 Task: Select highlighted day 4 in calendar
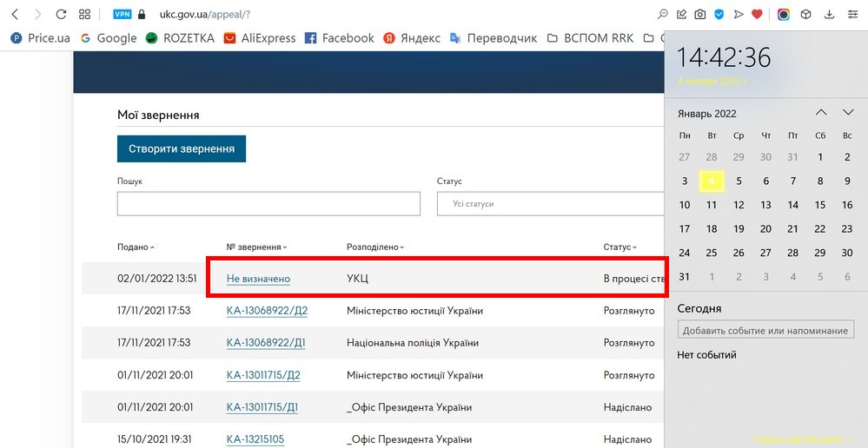click(x=712, y=181)
